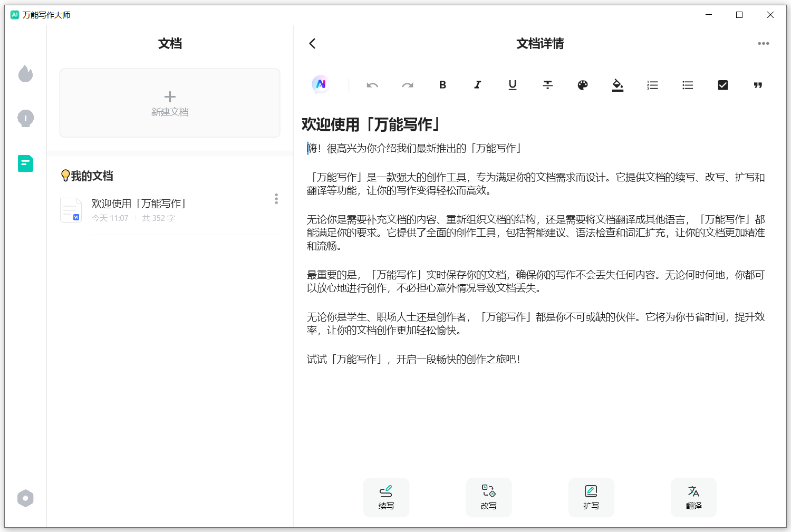Click the 今天 11:07 timestamp
The image size is (791, 532).
click(x=110, y=218)
